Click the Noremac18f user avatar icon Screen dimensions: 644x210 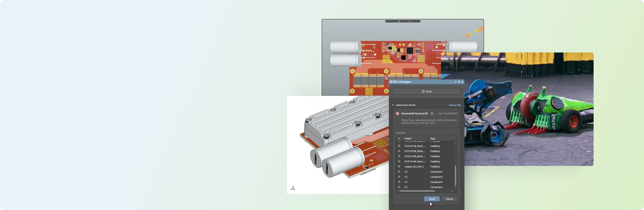397,114
